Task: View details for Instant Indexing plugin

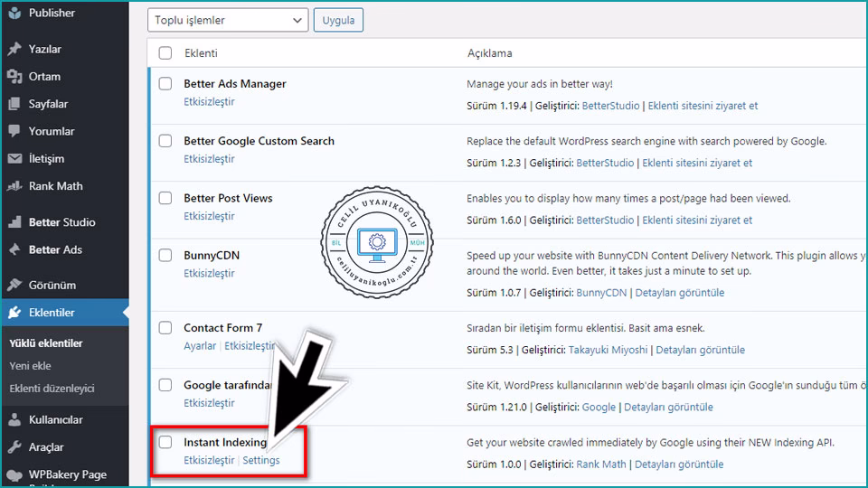Action: [679, 465]
